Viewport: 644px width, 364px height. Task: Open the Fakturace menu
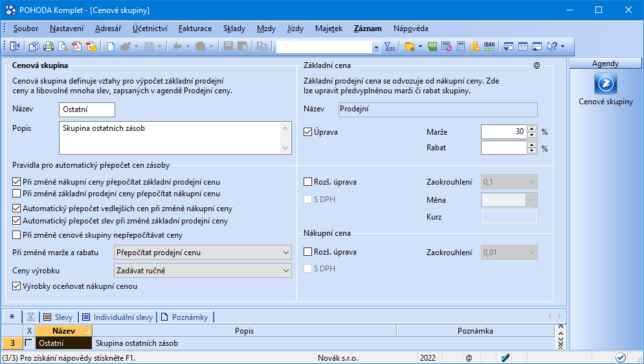pyautogui.click(x=195, y=28)
